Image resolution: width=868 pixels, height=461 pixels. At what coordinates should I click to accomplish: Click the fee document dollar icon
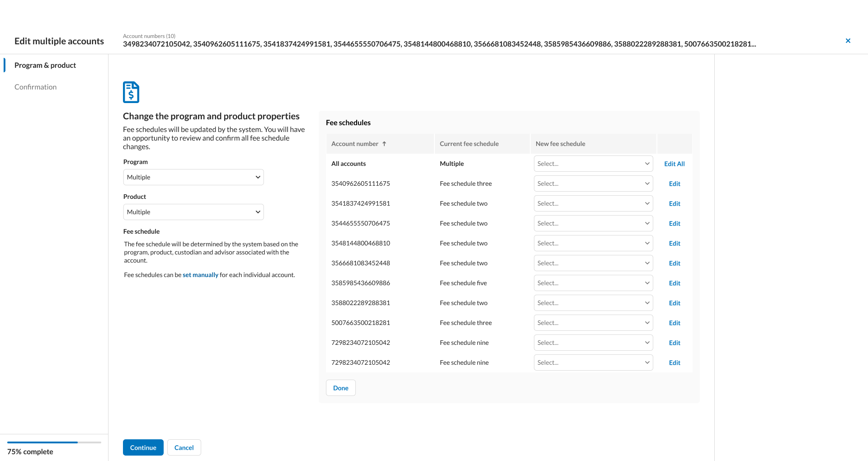click(x=131, y=92)
